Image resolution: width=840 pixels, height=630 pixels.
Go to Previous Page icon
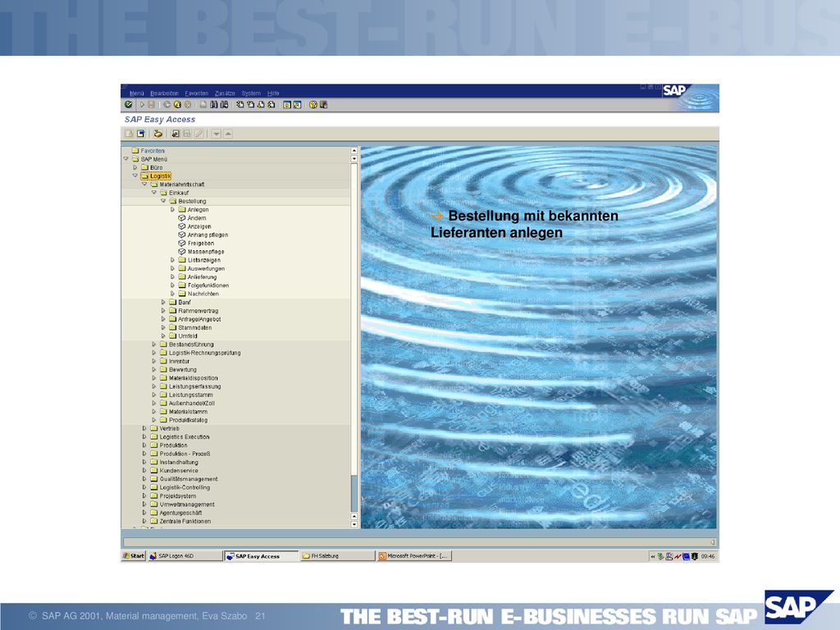(x=250, y=104)
